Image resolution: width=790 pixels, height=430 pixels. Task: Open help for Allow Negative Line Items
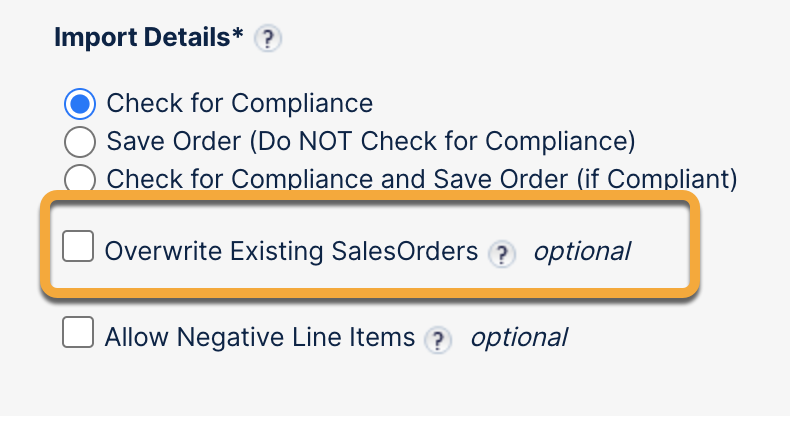coord(437,339)
